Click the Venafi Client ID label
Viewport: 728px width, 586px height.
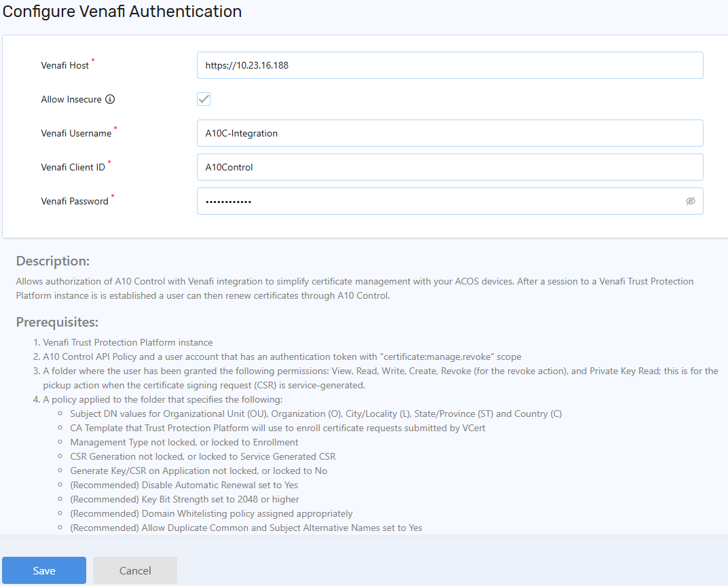pos(73,168)
